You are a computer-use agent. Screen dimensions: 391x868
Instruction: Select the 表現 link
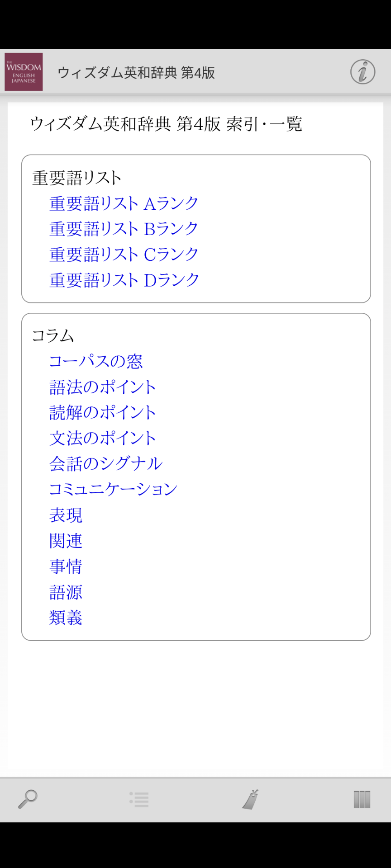point(66,515)
